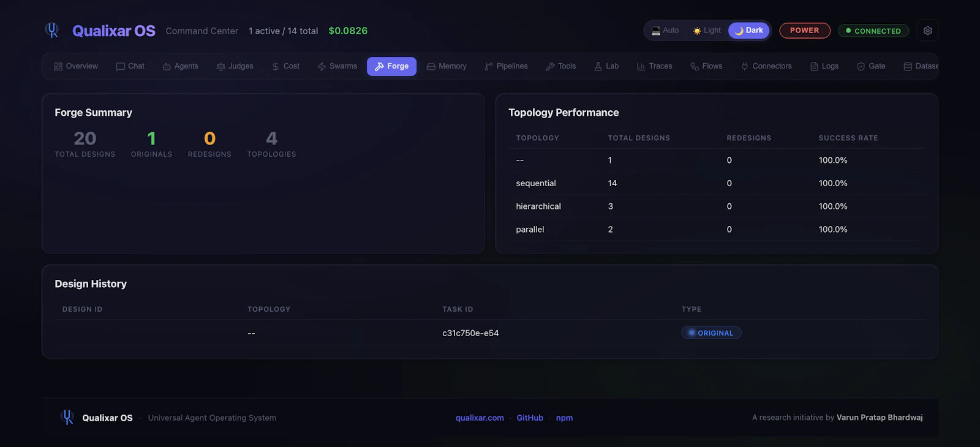This screenshot has width=980, height=447.
Task: Open the qualixar.com footer link
Action: coord(480,418)
